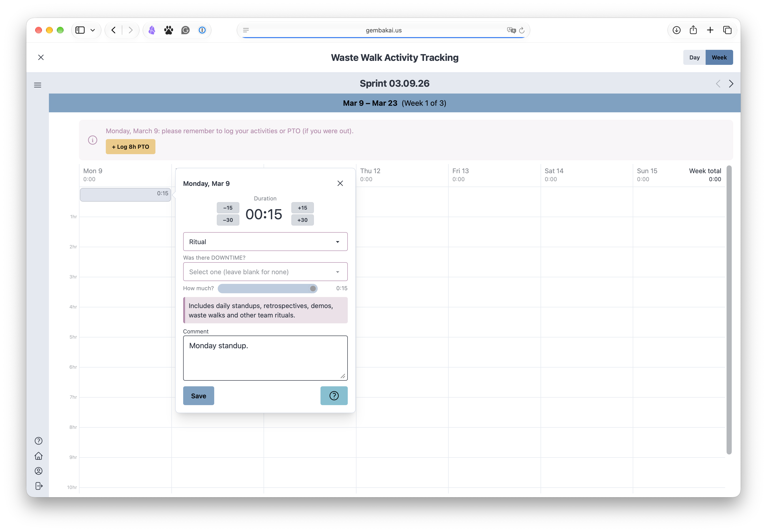Image resolution: width=767 pixels, height=532 pixels.
Task: Open the hamburger menu in the sprint header
Action: pyautogui.click(x=38, y=85)
